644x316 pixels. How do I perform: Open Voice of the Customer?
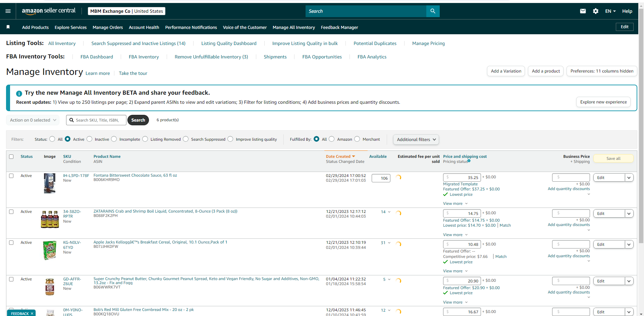[x=245, y=27]
